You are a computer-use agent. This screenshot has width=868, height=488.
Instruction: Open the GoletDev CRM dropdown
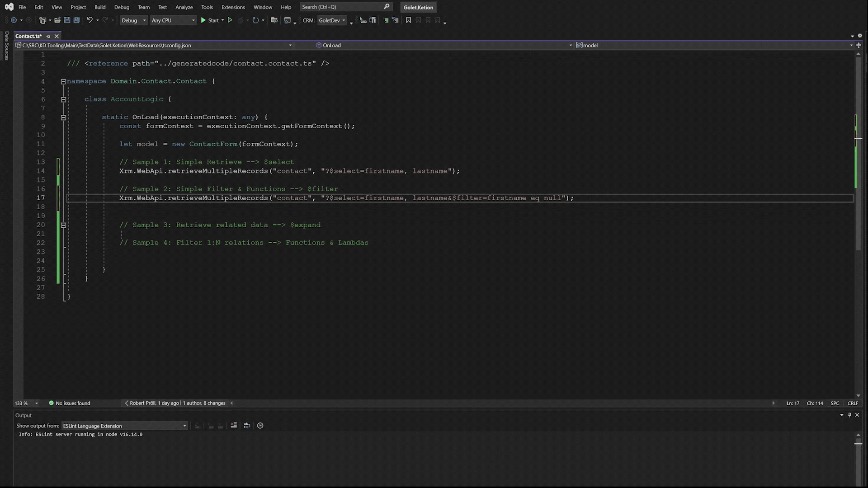click(x=332, y=20)
